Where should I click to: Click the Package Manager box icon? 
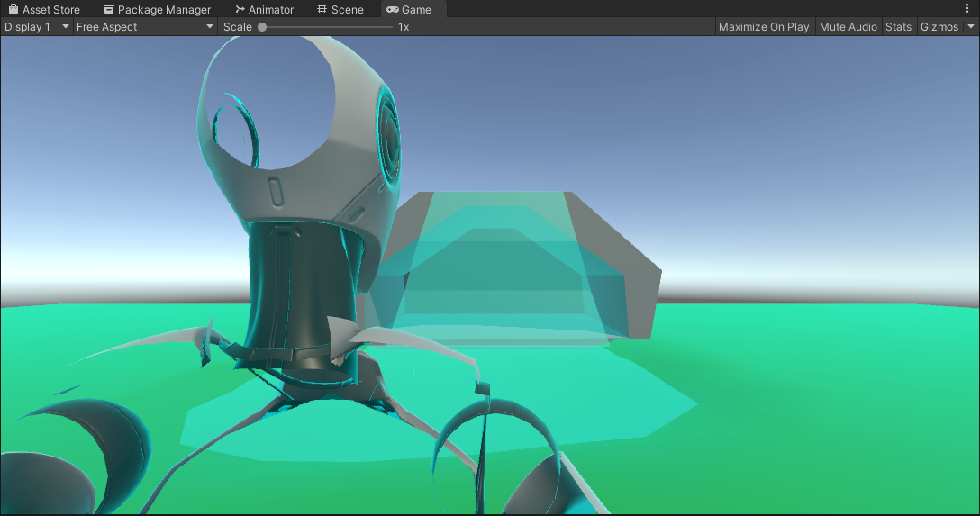[x=109, y=10]
